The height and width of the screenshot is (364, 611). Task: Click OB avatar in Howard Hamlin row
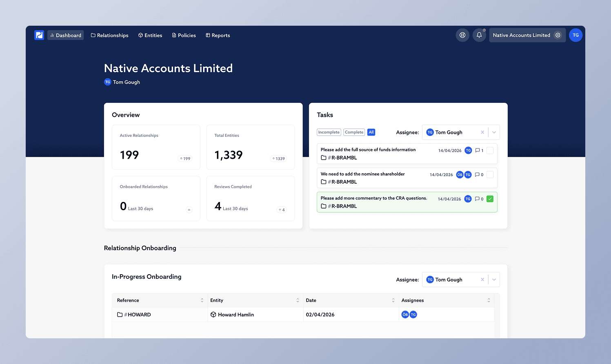click(405, 315)
